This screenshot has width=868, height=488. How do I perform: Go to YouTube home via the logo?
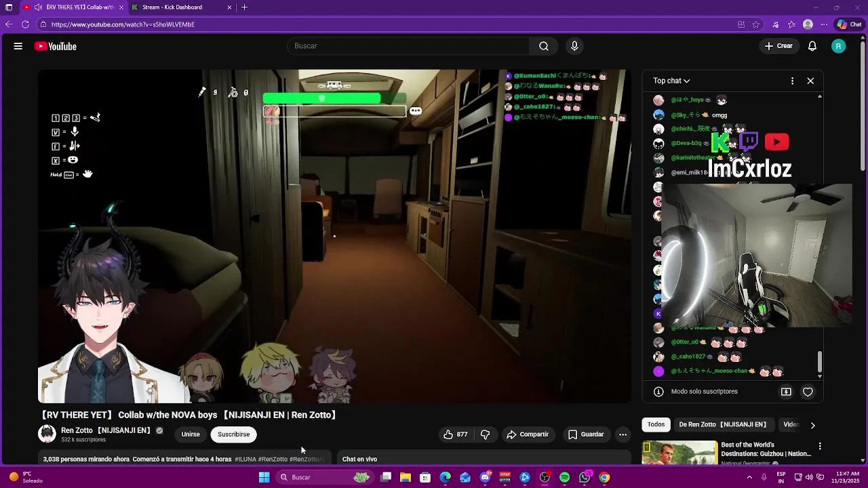click(56, 46)
